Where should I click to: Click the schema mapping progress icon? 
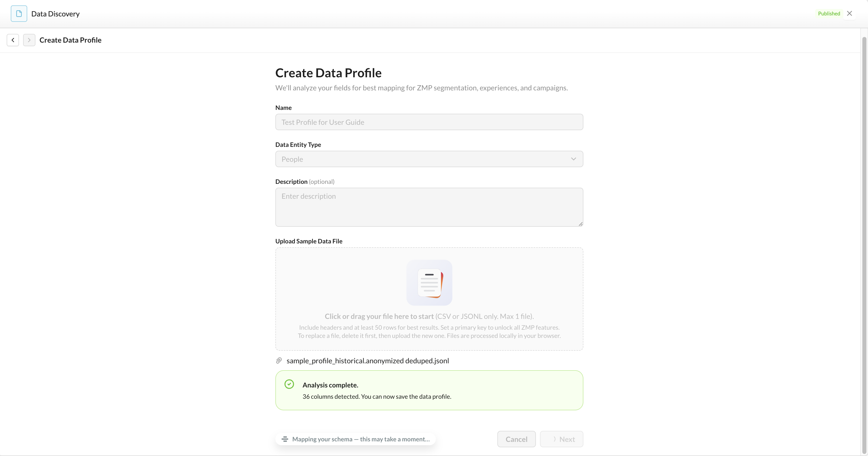pos(285,439)
